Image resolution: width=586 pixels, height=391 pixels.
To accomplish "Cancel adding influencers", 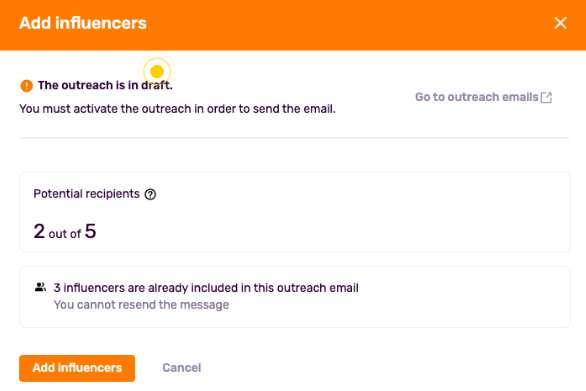I will click(x=182, y=368).
